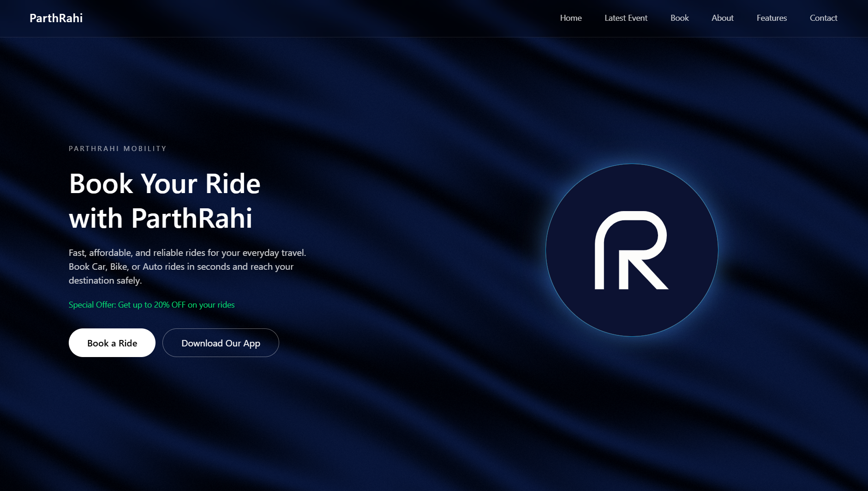Screen dimensions: 868x491
Task: Open the Latest Event nav item
Action: 626,18
